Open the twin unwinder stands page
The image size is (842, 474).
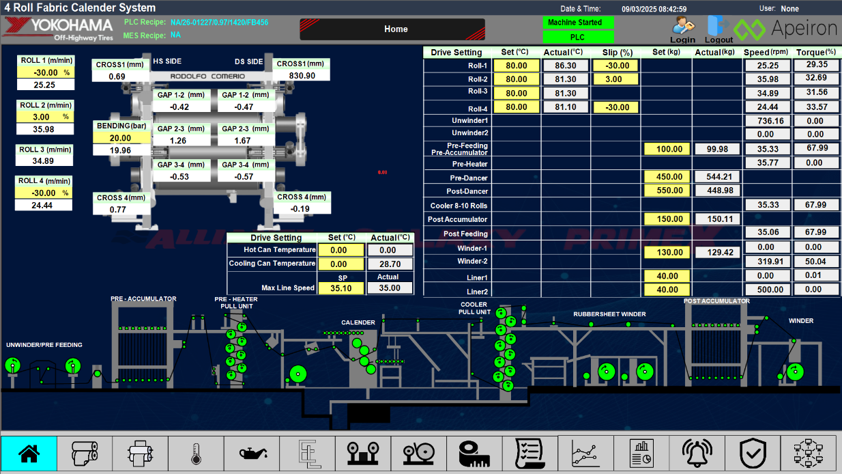(364, 454)
